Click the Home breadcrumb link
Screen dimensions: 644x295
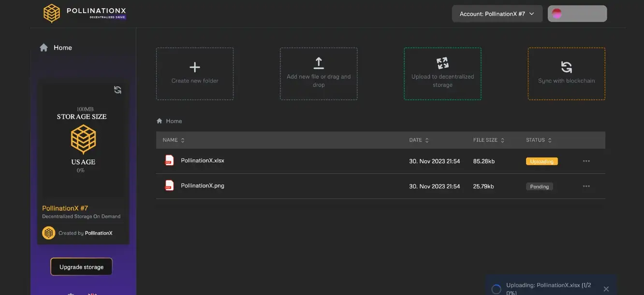[x=174, y=121]
